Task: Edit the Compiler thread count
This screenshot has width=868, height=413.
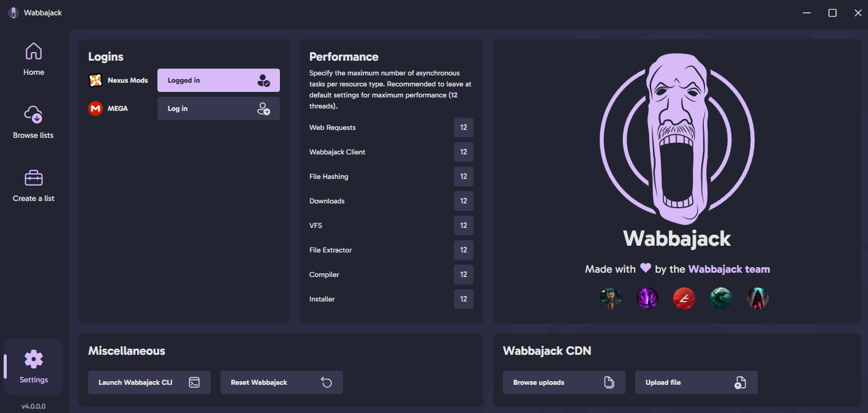Action: coord(464,275)
